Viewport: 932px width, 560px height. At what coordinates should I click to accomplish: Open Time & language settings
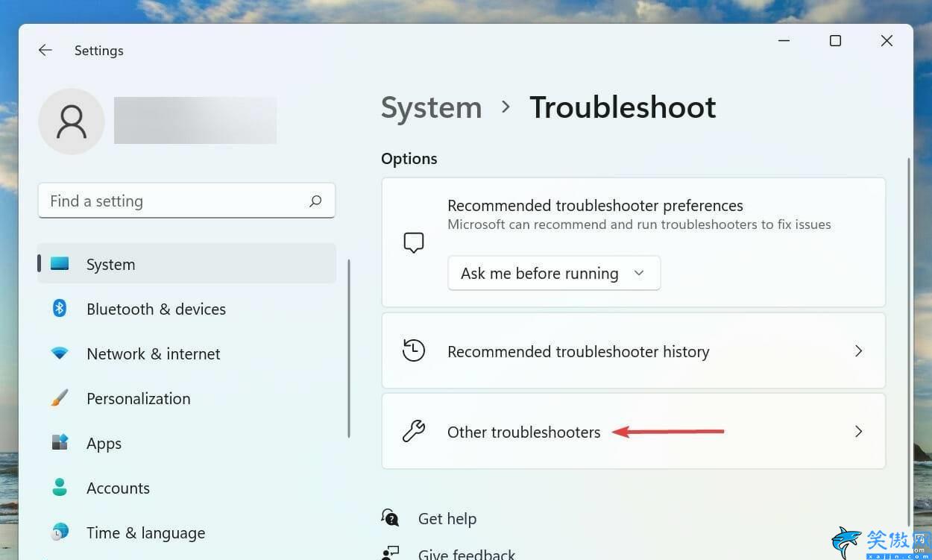pyautogui.click(x=186, y=532)
